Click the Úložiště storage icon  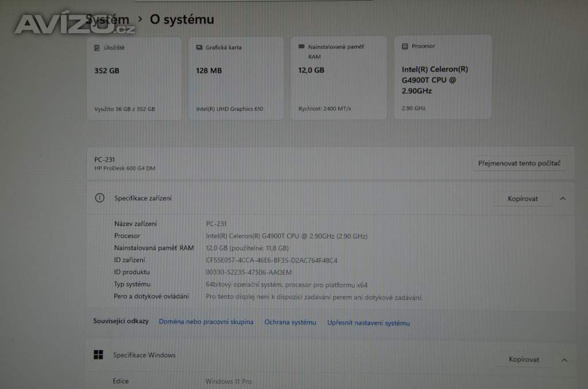click(x=97, y=48)
